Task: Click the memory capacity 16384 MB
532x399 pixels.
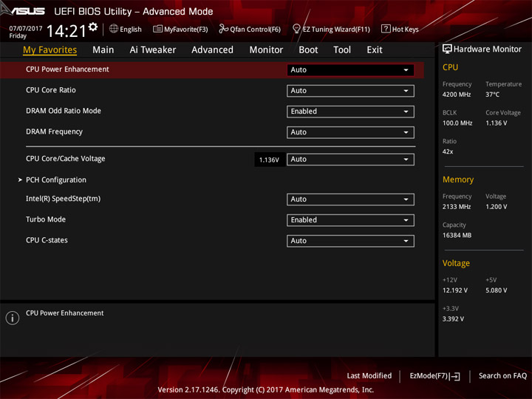Action: click(x=457, y=235)
